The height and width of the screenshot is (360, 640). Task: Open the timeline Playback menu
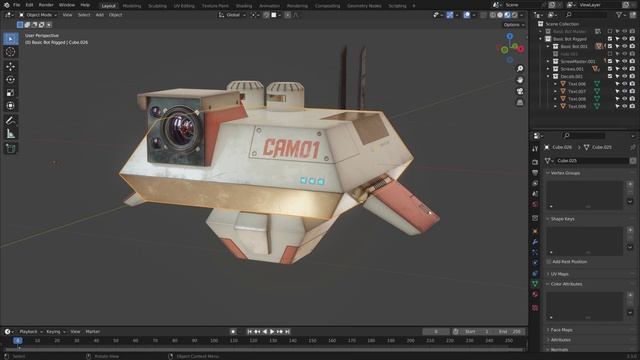pyautogui.click(x=30, y=332)
